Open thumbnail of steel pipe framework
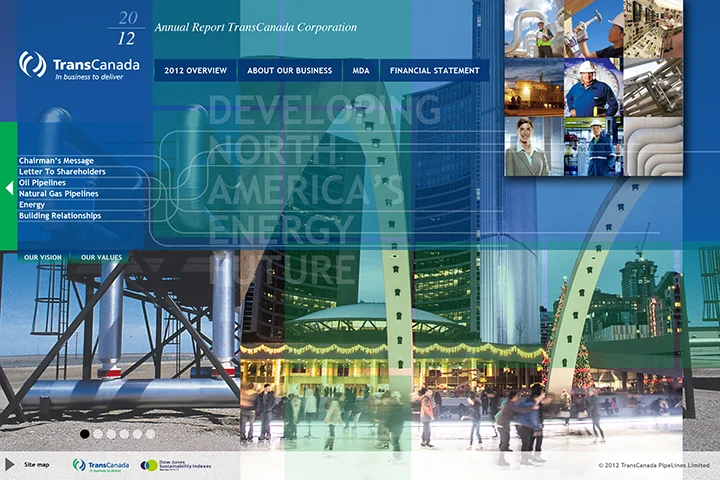720x480 pixels. click(x=653, y=87)
